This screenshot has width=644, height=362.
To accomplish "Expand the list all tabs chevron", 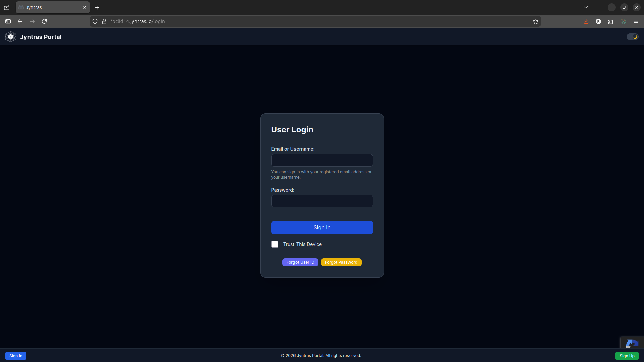I will pos(585,7).
